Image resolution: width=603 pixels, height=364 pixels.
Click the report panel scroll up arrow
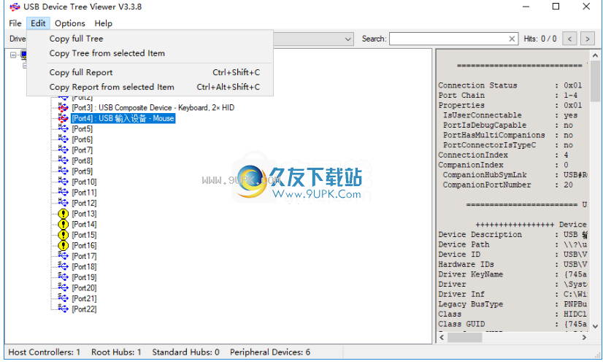pos(595,55)
